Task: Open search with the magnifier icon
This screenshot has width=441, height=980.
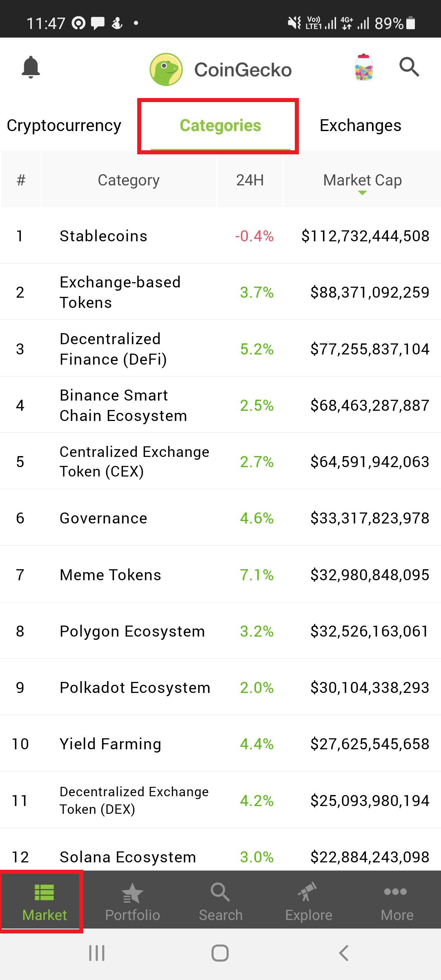Action: pyautogui.click(x=409, y=67)
